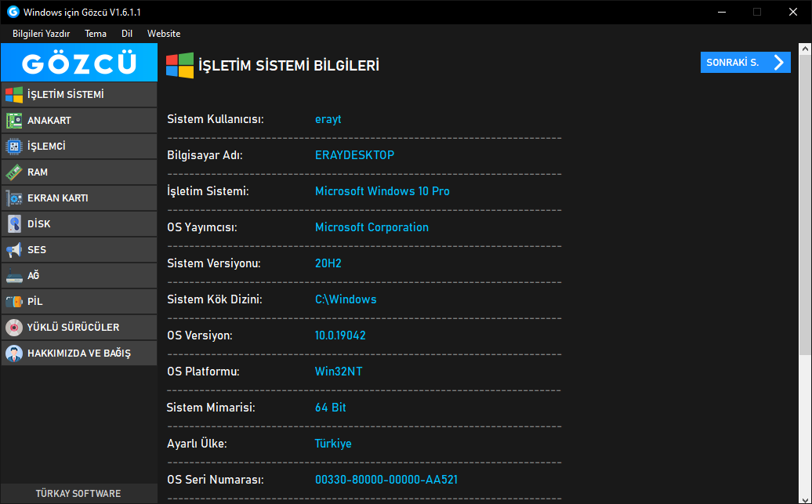The width and height of the screenshot is (812, 504).
Task: Click the Sistem Mimarisi label
Action: click(211, 408)
